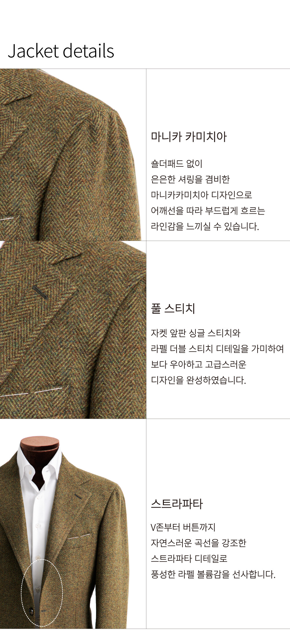290x644 pixels.
Task: Click the jacket button inside dotted oval
Action: pyautogui.click(x=31, y=612)
